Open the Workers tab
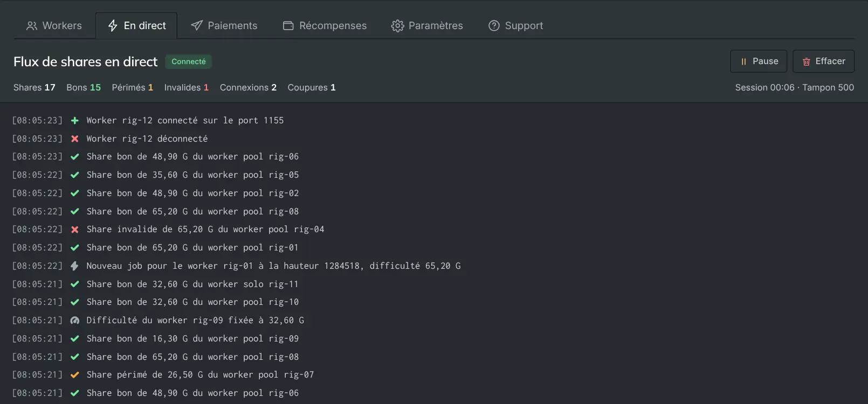This screenshot has height=404, width=868. pos(54,25)
